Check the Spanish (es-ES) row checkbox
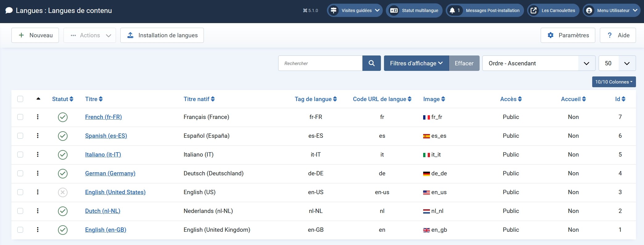Image resolution: width=644 pixels, height=245 pixels. (x=20, y=136)
